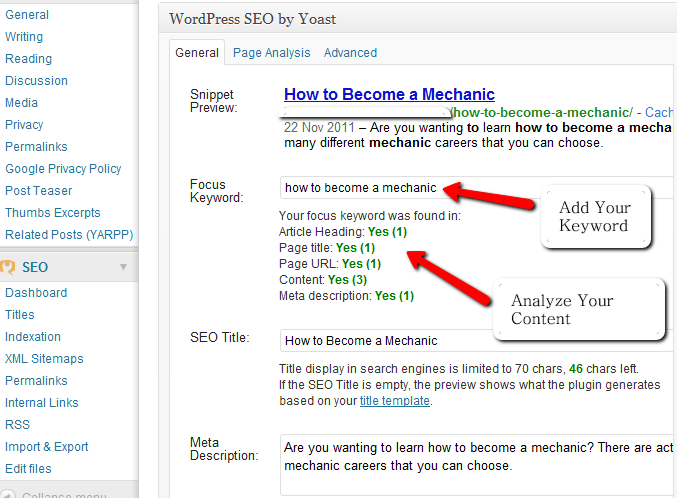Click the Page title: Yes (1) result

327,248
